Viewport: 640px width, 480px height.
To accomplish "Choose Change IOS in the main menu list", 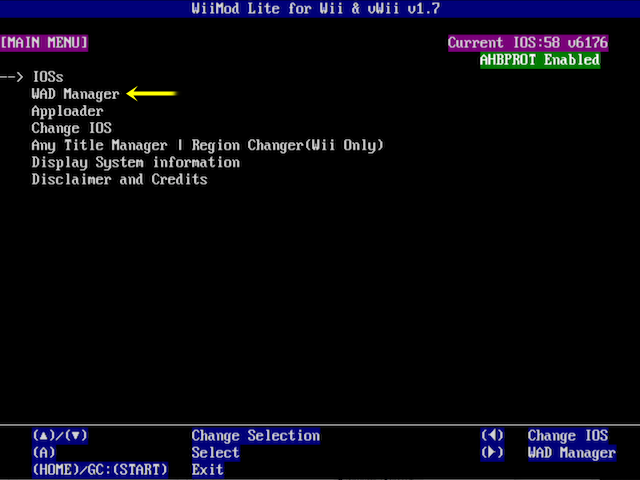I will [x=71, y=128].
